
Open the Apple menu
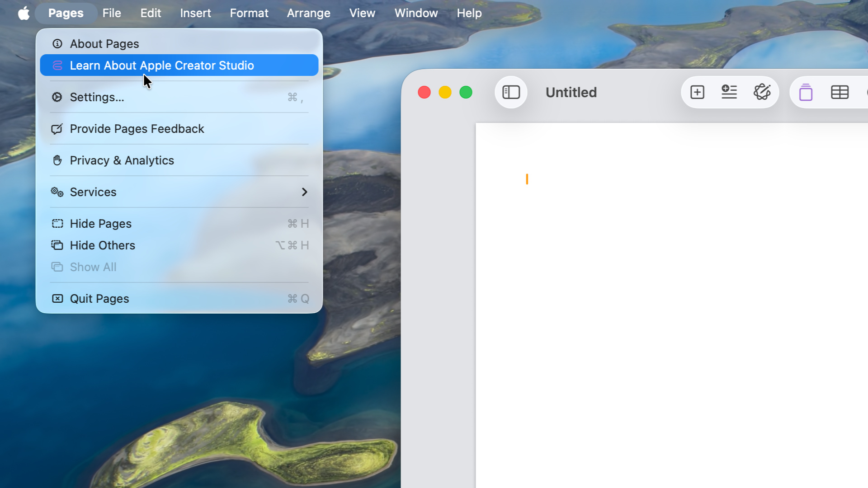(x=24, y=13)
